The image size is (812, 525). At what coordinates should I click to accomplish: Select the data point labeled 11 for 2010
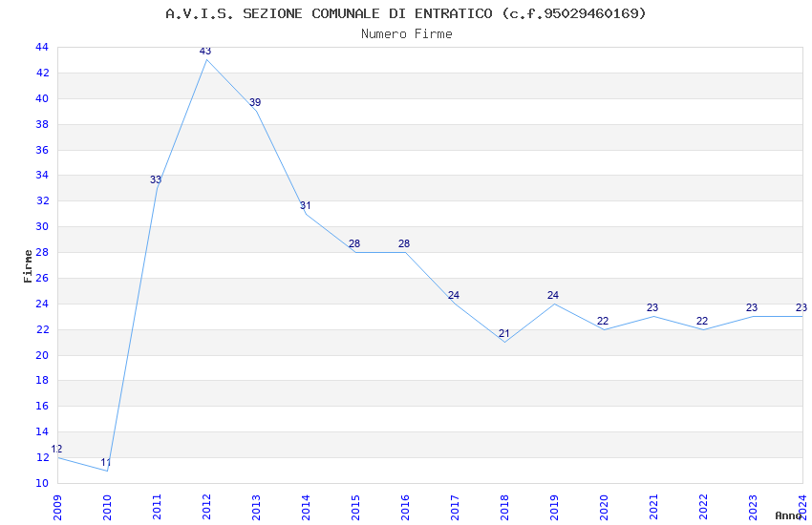tap(106, 462)
